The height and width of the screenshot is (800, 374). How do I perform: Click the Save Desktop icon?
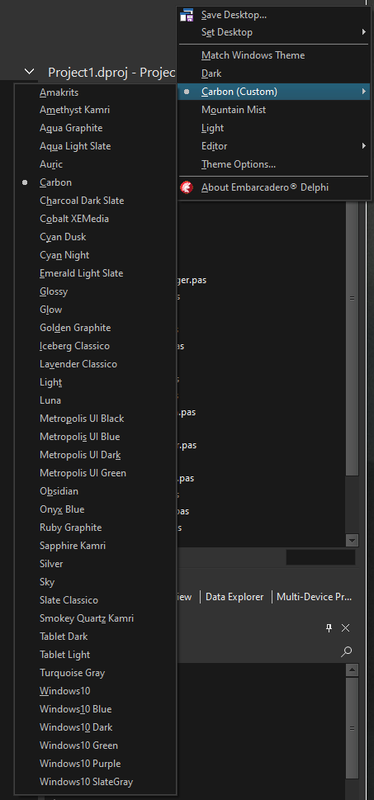(x=187, y=15)
